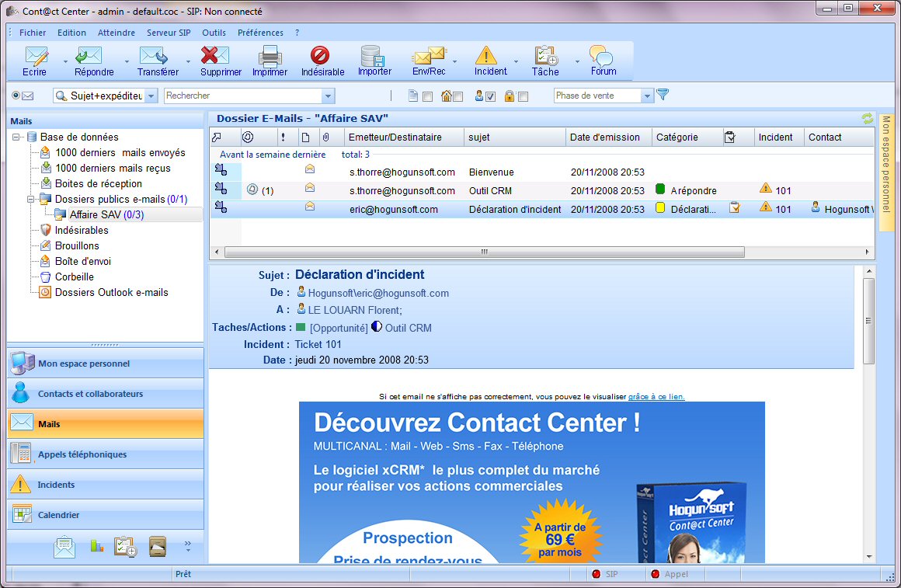Open the Edition menu
This screenshot has height=588, width=901.
(x=71, y=33)
